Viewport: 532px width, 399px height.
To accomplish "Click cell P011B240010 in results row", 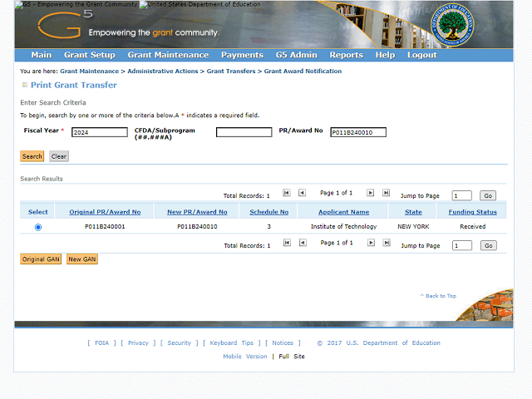I will [x=197, y=227].
